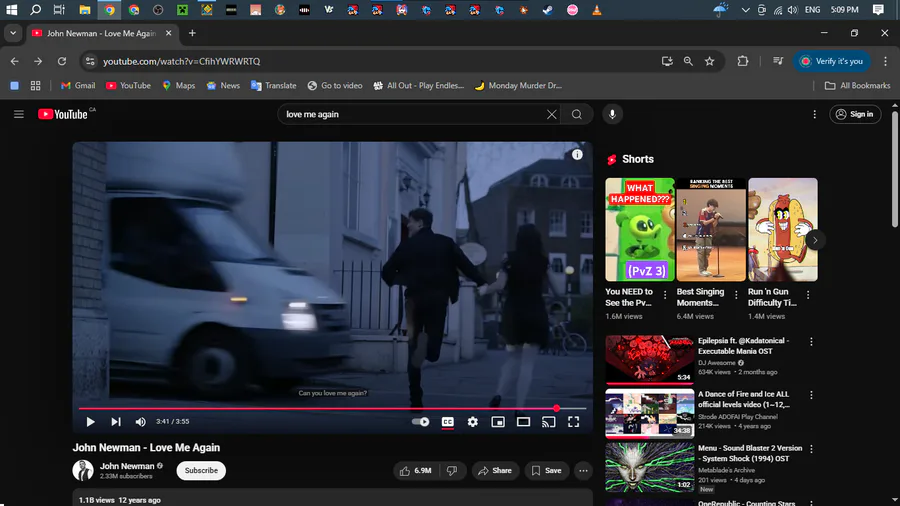Search with your voice microphone
This screenshot has width=900, height=506.
click(x=612, y=114)
